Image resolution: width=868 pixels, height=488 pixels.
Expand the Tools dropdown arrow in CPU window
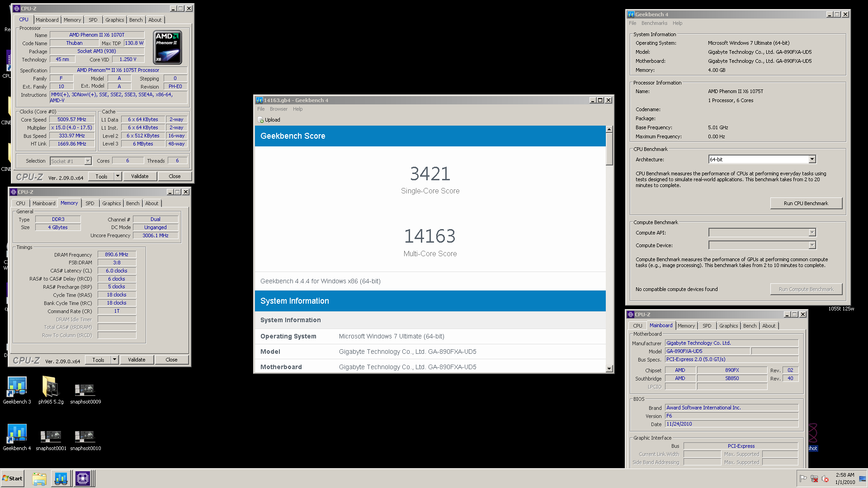point(118,176)
